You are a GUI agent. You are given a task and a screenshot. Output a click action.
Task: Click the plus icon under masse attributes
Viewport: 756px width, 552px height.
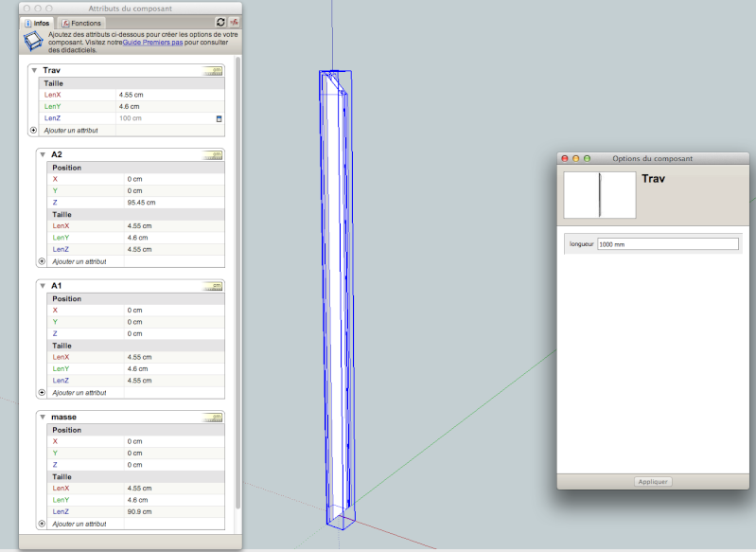pos(42,524)
